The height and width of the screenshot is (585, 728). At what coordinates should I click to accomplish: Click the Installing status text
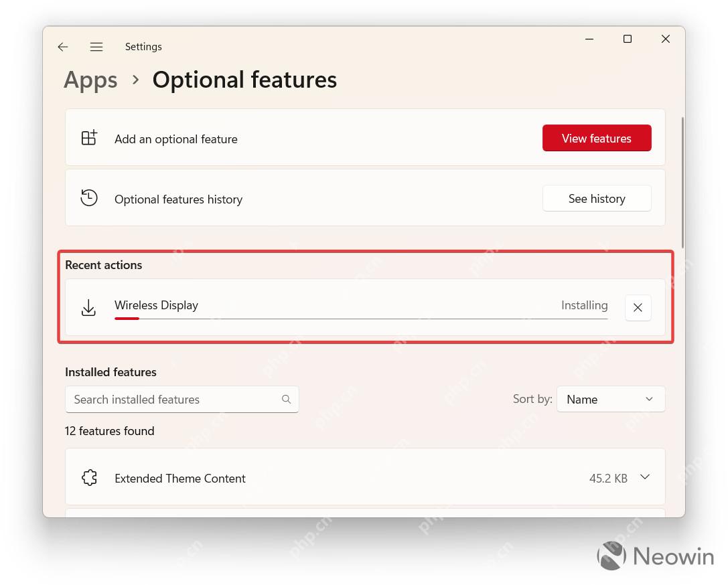585,305
